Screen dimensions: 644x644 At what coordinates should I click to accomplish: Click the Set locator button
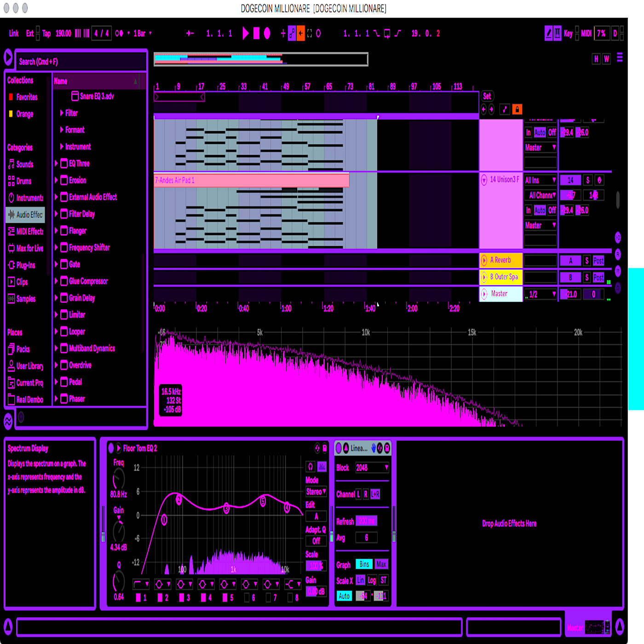point(487,96)
